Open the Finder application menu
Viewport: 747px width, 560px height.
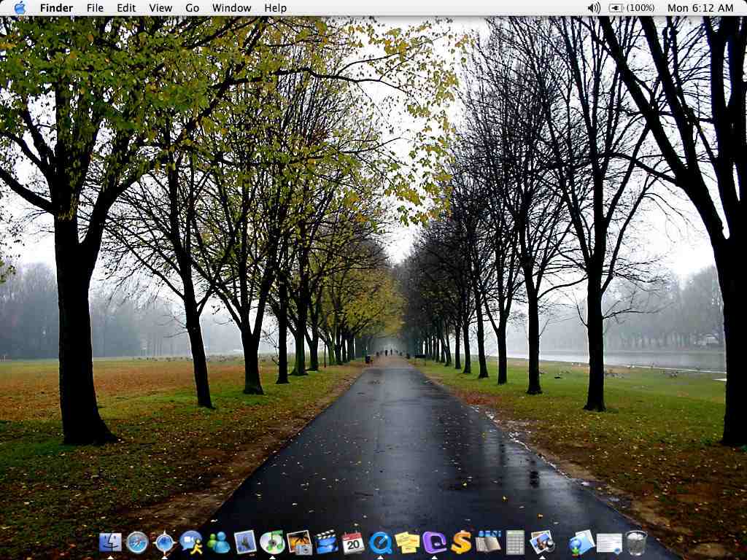56,8
